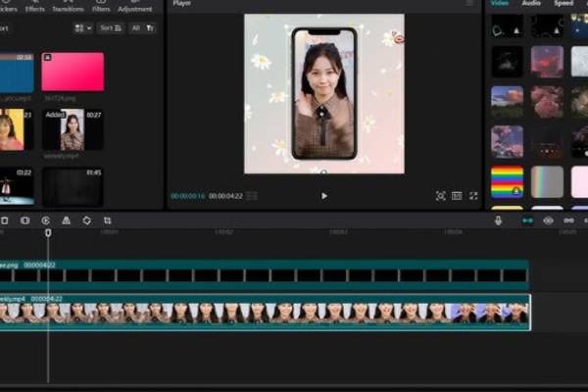Viewport: 588px width, 392px height.
Task: Switch to the Audio tab in the right panel
Action: pyautogui.click(x=530, y=4)
